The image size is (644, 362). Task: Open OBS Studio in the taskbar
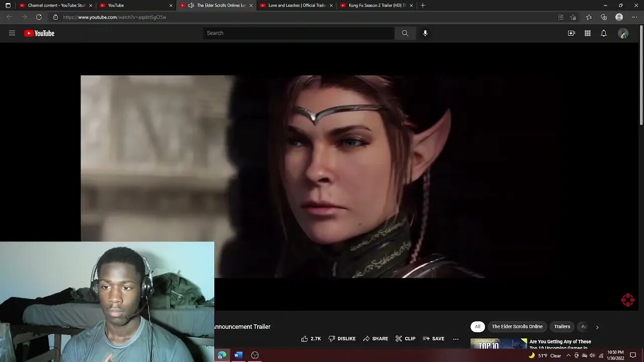(x=255, y=355)
